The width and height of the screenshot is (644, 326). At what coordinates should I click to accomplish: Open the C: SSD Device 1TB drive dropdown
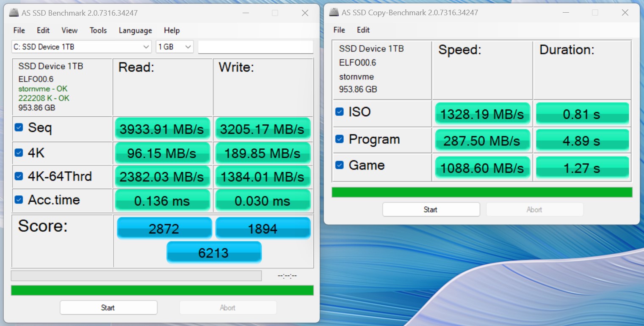click(x=81, y=47)
